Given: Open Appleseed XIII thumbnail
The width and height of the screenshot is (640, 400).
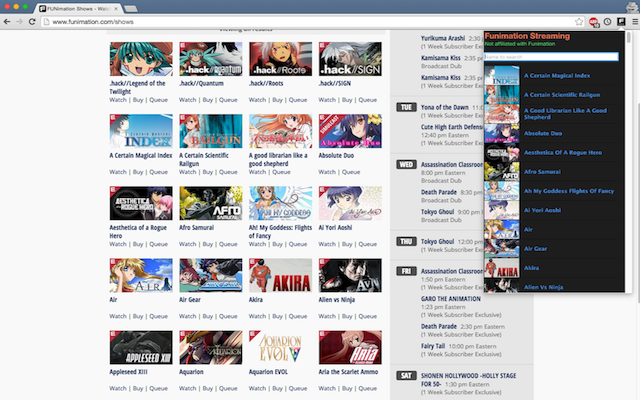Looking at the screenshot, I should [x=141, y=348].
